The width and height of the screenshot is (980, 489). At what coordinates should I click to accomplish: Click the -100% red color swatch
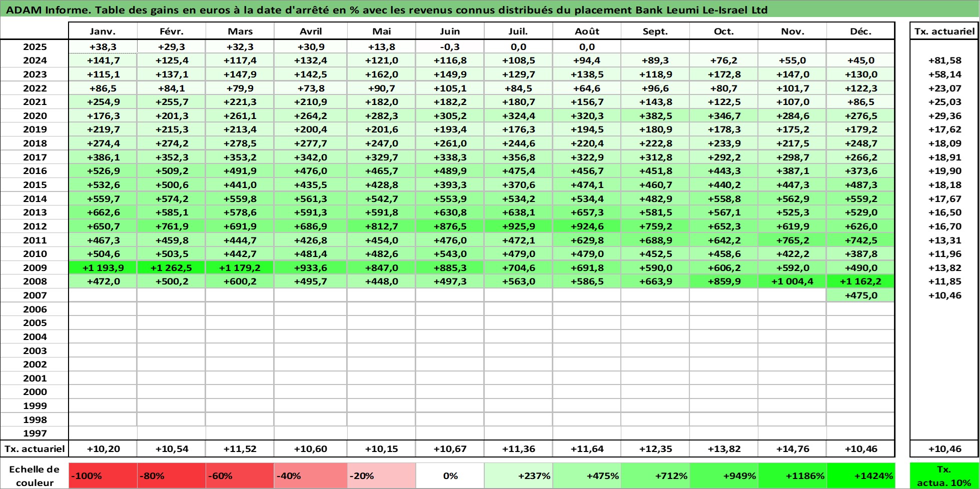coord(103,475)
